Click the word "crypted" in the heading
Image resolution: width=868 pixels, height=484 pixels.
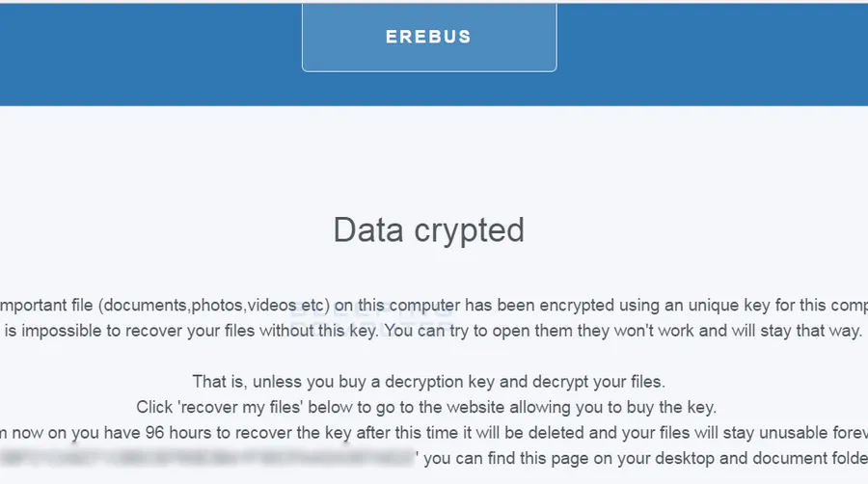(x=468, y=230)
